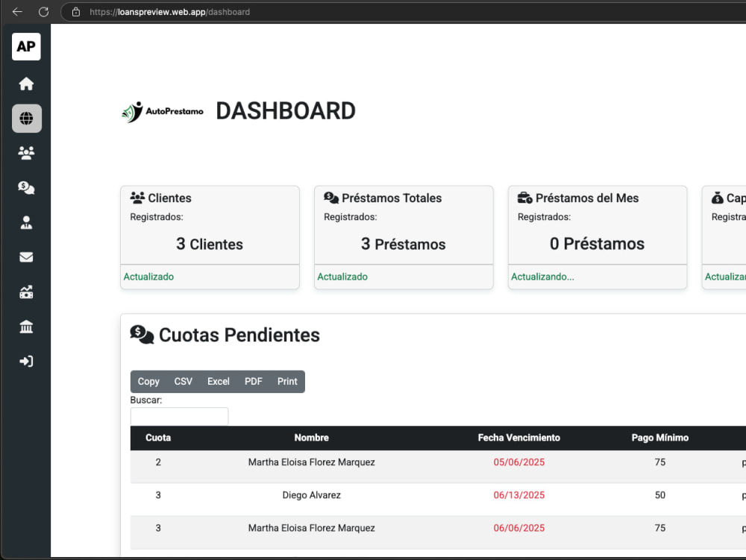Click the browser address bar URL
This screenshot has height=560, width=746.
169,12
